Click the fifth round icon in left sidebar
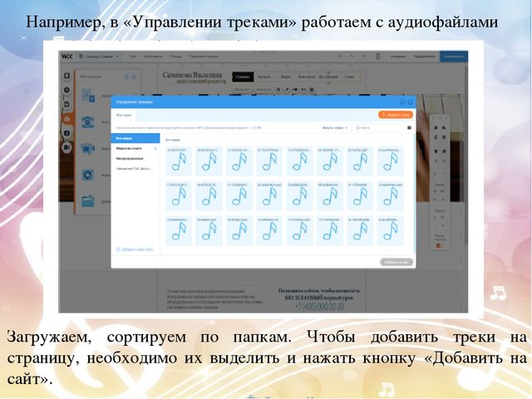The height and width of the screenshot is (399, 532). 66,133
